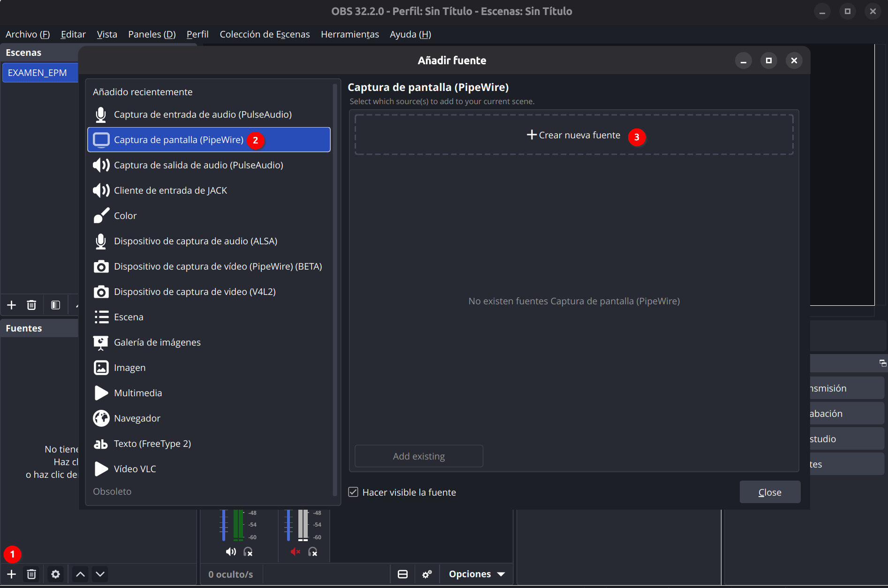Select Captura de entrada de audio (PulseAudio)
Screen dimensions: 888x588
[209, 114]
